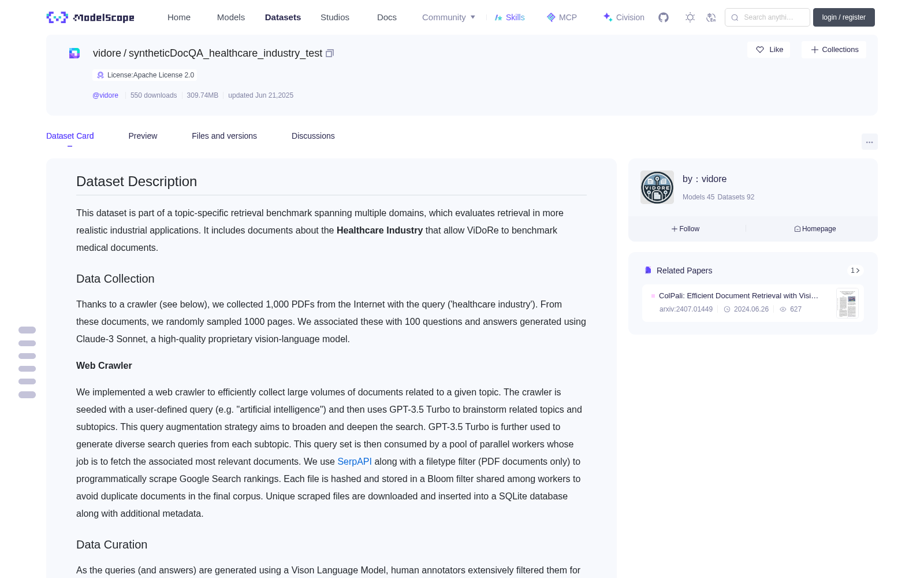Screen dimensions: 924x578
Task: Visit the Civision link
Action: coord(624,17)
